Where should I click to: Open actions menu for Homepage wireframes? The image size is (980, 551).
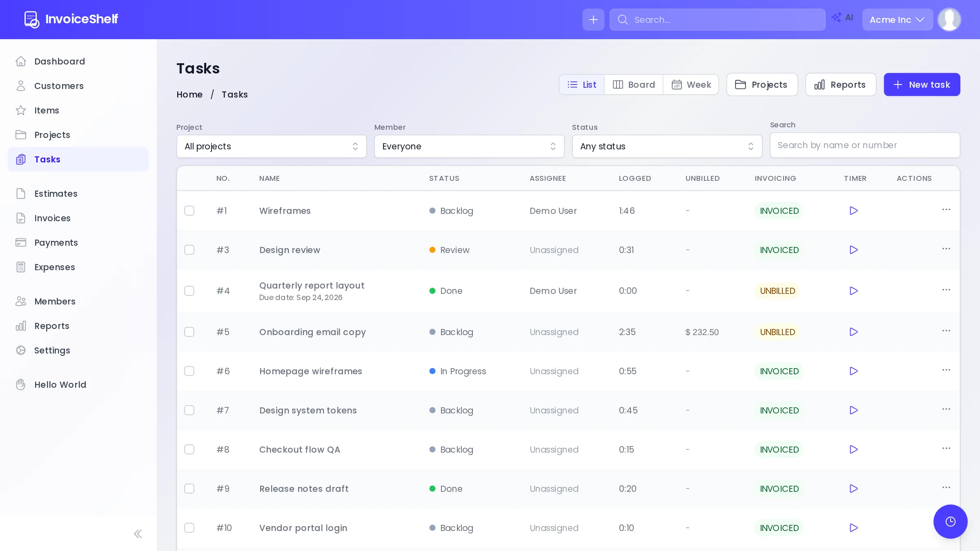946,370
